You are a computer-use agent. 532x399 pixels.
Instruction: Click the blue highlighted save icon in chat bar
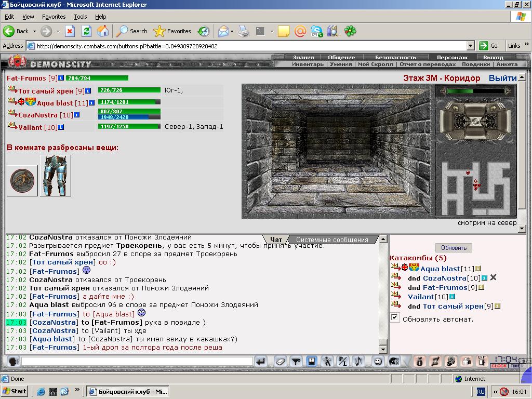tap(312, 361)
